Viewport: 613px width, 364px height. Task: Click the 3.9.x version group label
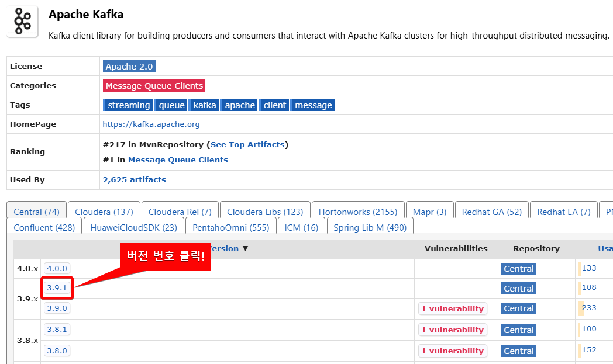pyautogui.click(x=27, y=299)
